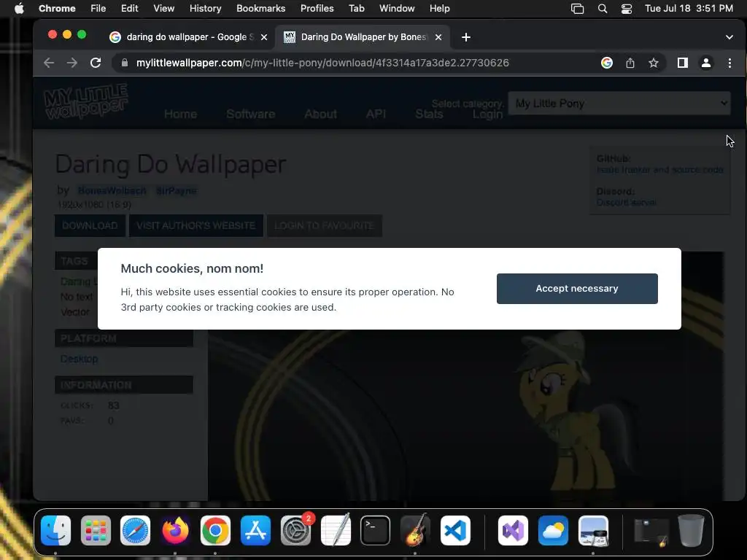Open Chrome's three-dot menu

coord(729,63)
